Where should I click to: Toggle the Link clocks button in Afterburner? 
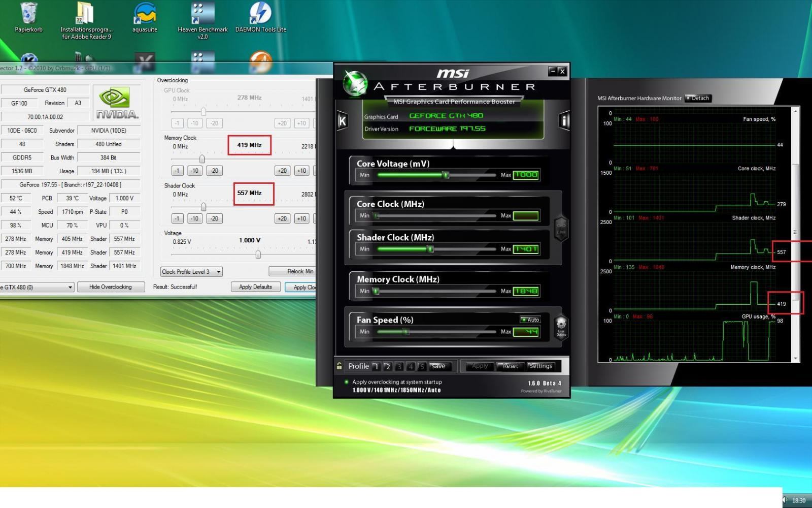click(561, 227)
